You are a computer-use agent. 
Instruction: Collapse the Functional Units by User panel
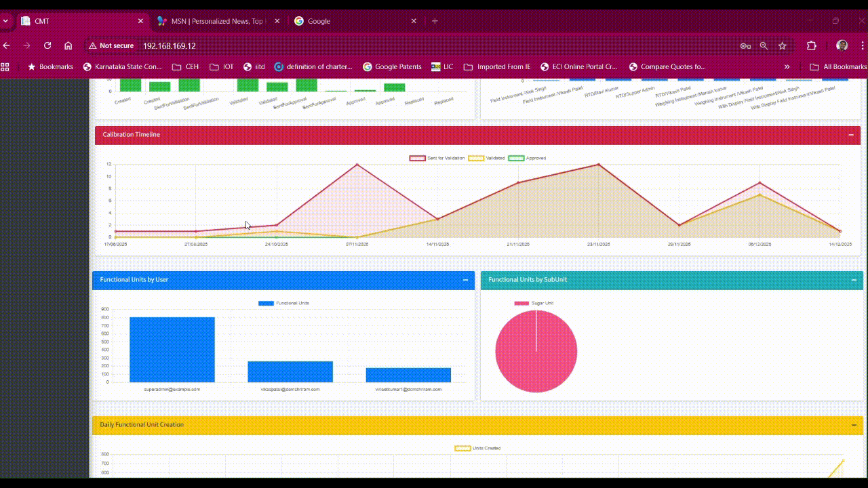tap(465, 280)
